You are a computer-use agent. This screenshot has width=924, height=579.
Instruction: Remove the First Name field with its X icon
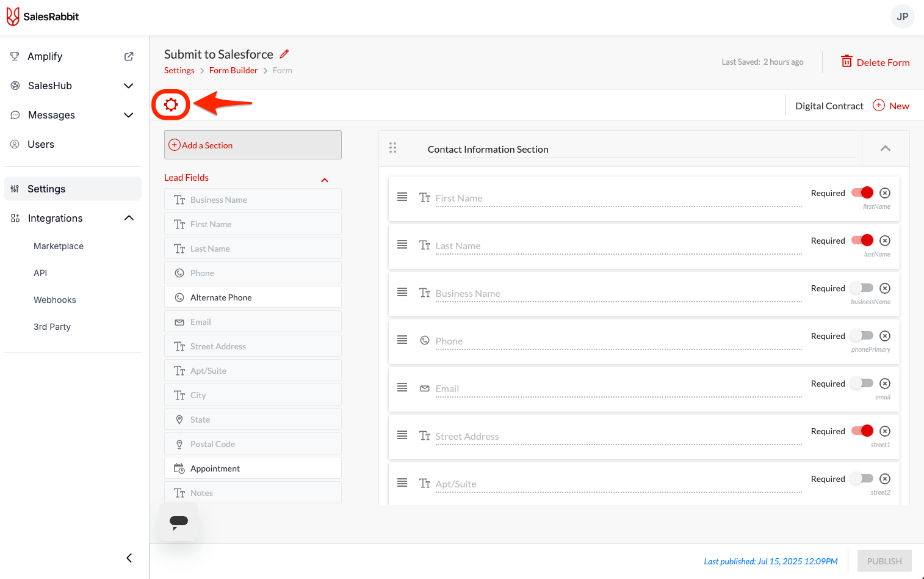pos(885,193)
